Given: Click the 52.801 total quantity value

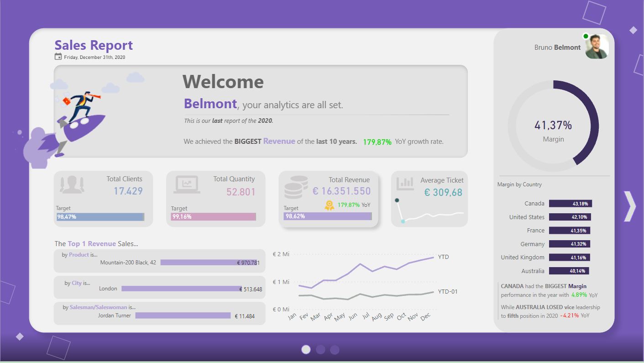Looking at the screenshot, I should (x=241, y=192).
